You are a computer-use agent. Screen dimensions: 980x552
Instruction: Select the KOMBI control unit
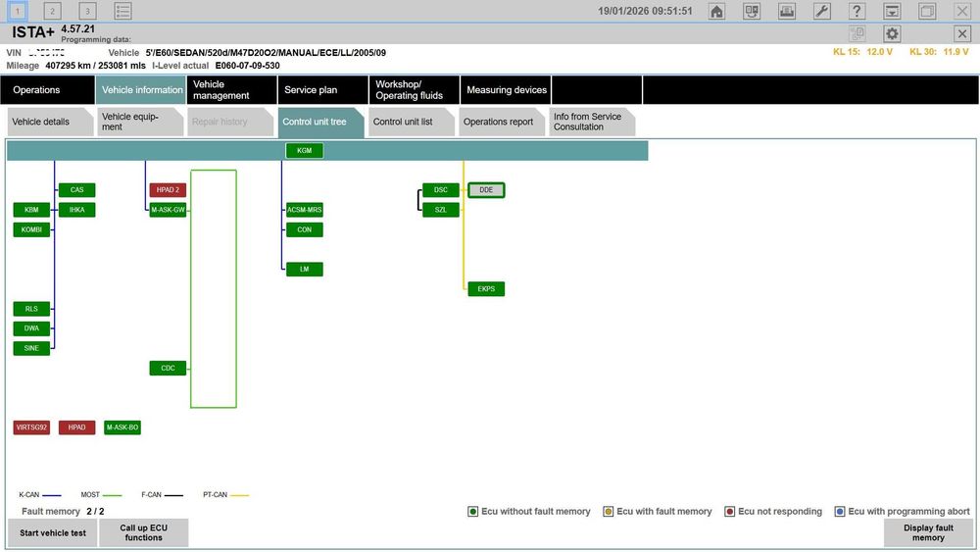[31, 229]
